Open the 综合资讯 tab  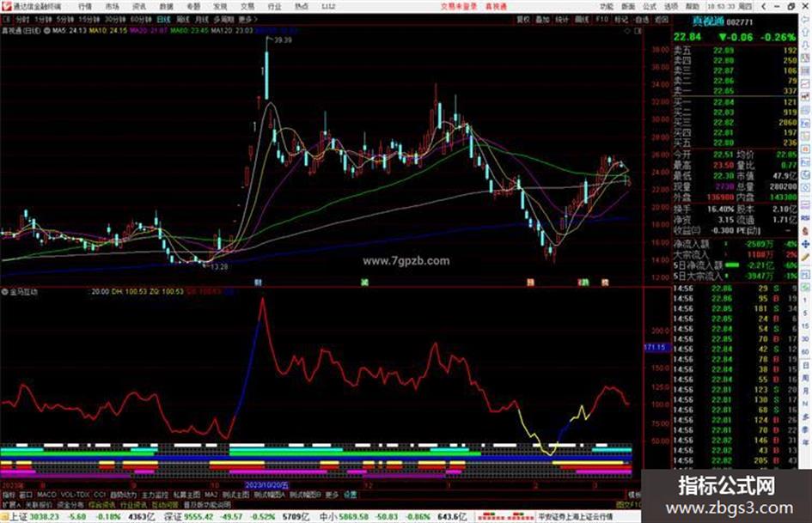(x=102, y=504)
